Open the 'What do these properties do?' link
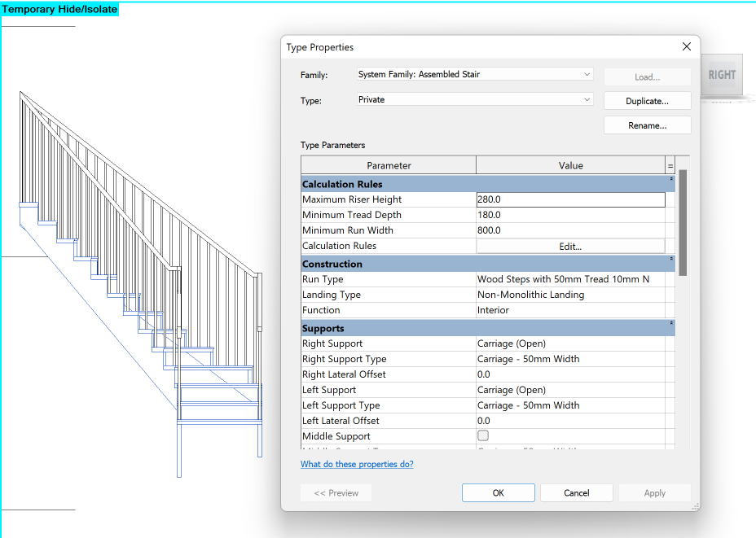The height and width of the screenshot is (538, 756). point(357,463)
